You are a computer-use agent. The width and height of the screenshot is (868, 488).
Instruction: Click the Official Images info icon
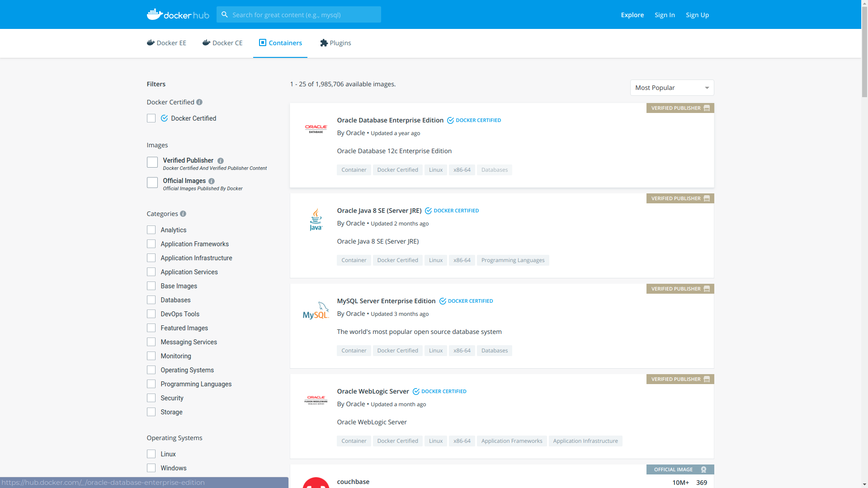coord(212,181)
